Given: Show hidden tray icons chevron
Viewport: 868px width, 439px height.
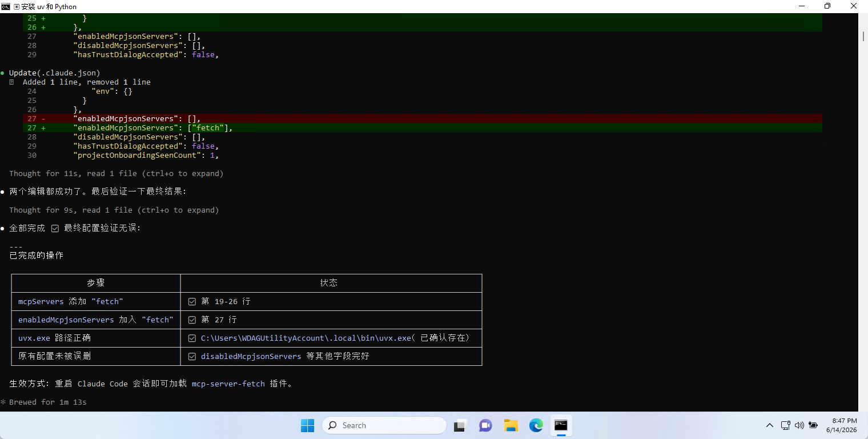Looking at the screenshot, I should point(770,425).
